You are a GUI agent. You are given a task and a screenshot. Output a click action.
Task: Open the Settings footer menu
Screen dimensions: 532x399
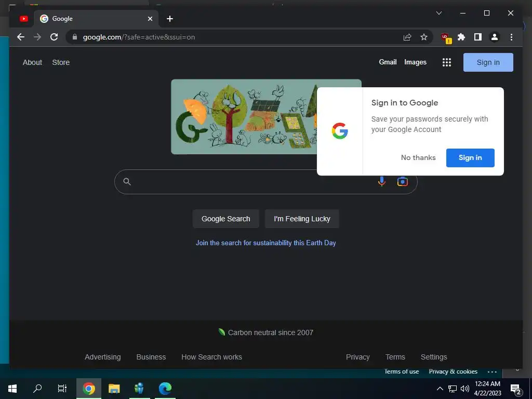(434, 357)
